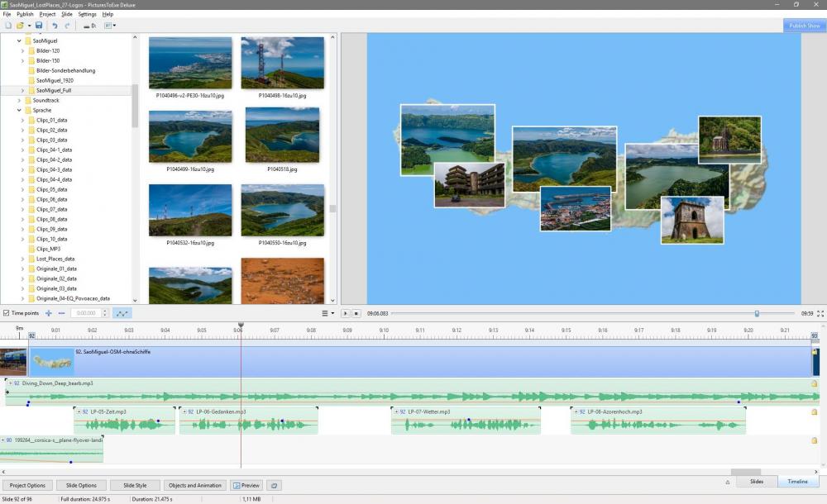
Task: Click the Redo arrow icon
Action: tap(68, 26)
